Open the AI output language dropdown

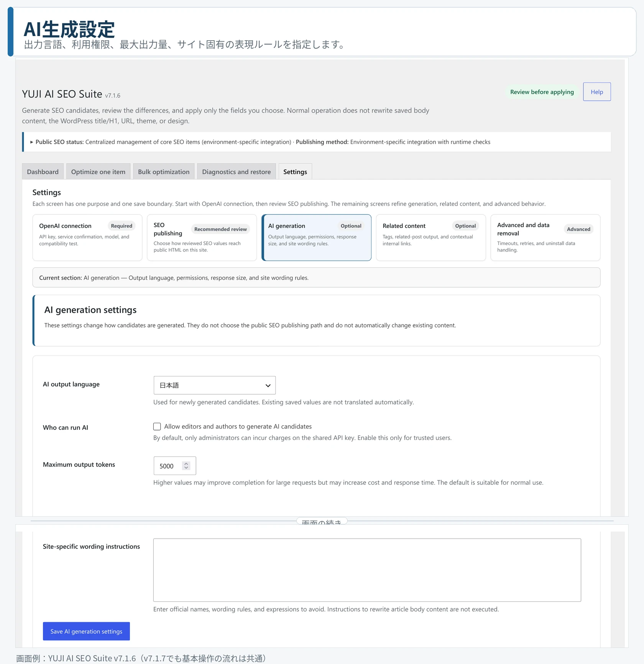tap(215, 385)
